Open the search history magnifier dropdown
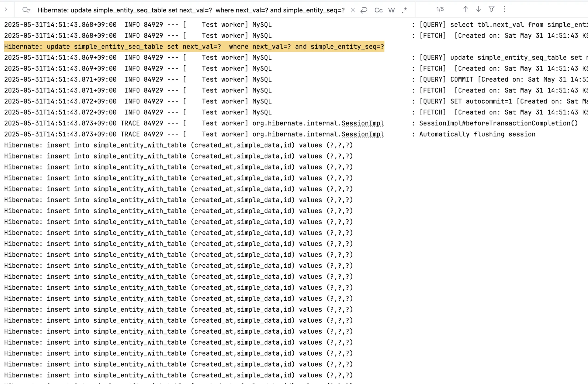The height and width of the screenshot is (384, 588). coord(26,10)
